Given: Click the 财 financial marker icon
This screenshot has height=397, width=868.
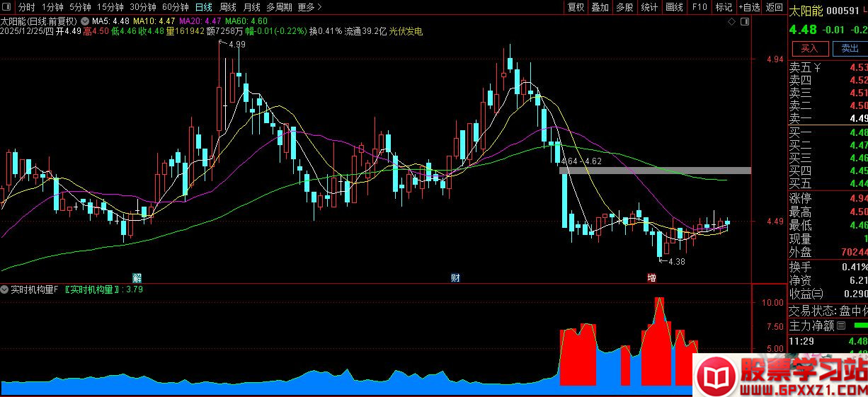Looking at the screenshot, I should 455,277.
